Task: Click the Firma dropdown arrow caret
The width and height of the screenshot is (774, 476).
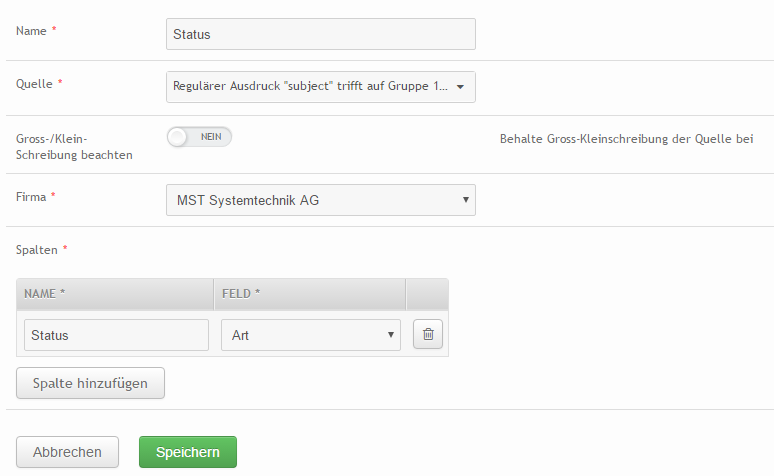Action: click(465, 200)
